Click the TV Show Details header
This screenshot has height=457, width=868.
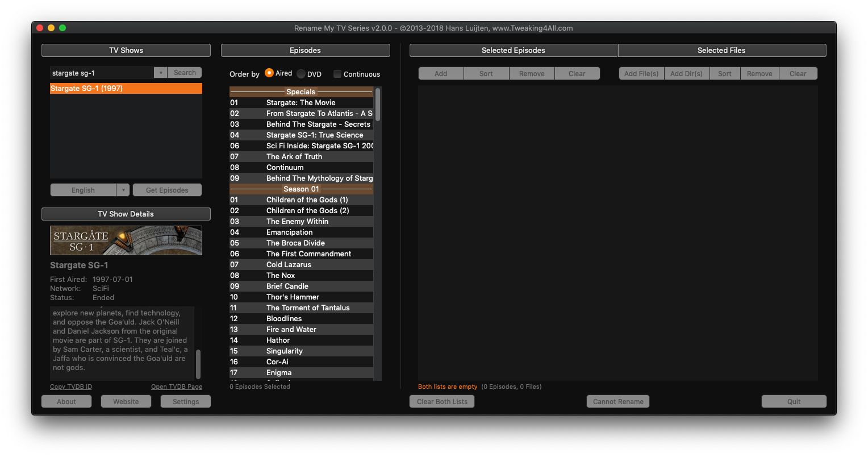[x=126, y=214]
